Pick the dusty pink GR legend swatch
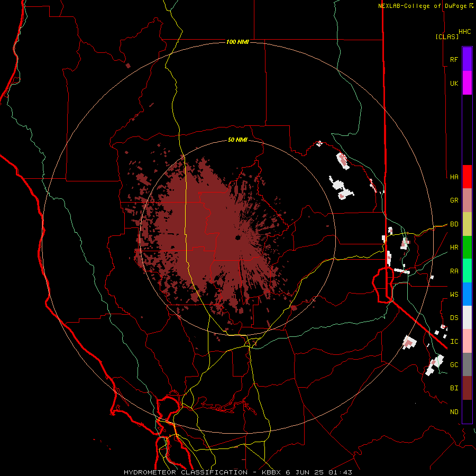Image resolution: width=476 pixels, height=476 pixels. click(467, 200)
